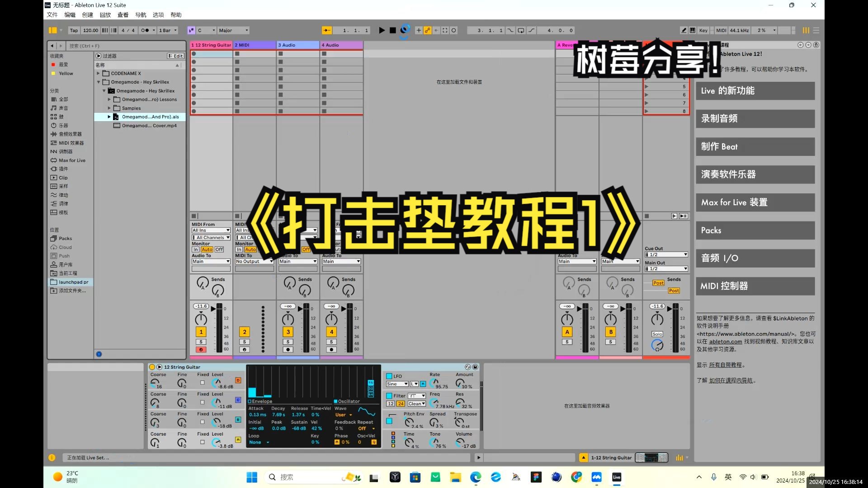Click the Yellow collection label
The height and width of the screenshot is (488, 868).
pos(66,73)
